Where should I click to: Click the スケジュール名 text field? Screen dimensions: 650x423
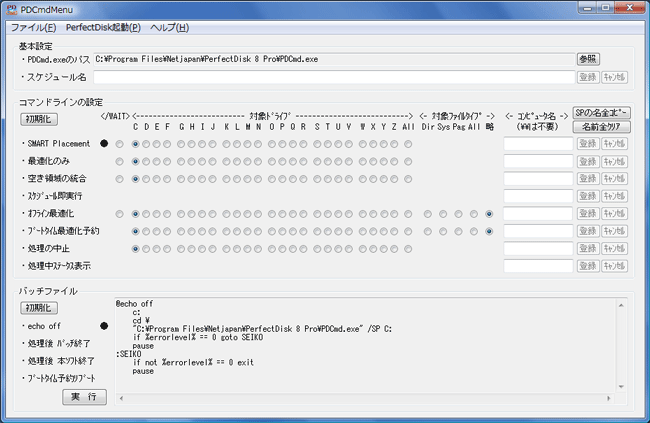(332, 76)
